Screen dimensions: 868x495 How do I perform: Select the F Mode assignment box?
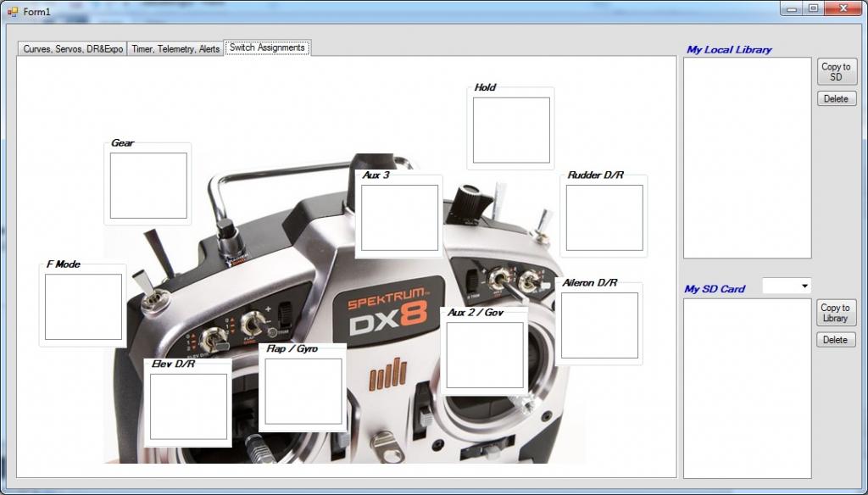(x=83, y=307)
